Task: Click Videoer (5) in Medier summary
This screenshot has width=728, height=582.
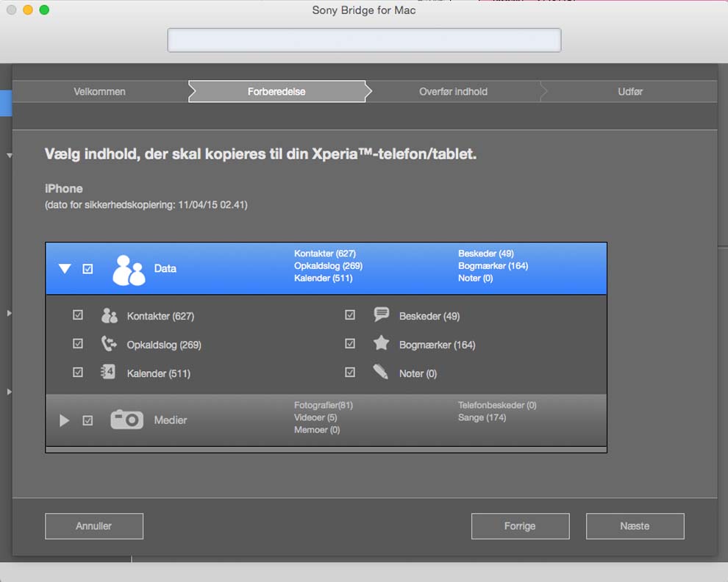Action: point(315,417)
